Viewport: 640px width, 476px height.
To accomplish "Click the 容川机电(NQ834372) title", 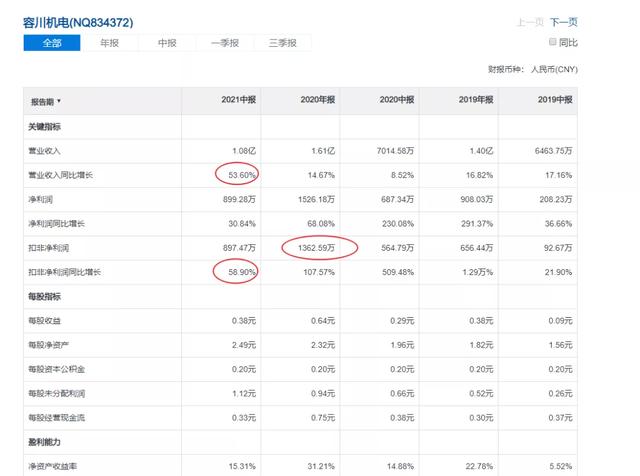I will tap(78, 22).
